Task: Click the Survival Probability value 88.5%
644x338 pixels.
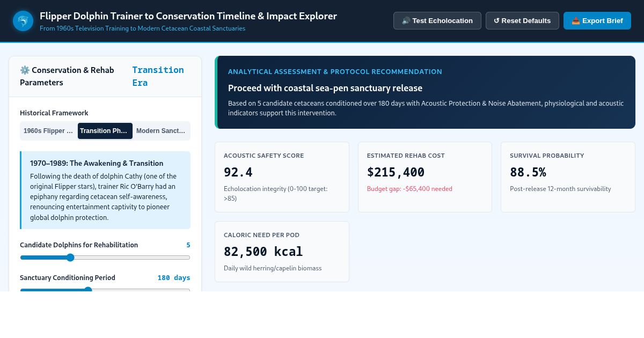Action: point(528,172)
